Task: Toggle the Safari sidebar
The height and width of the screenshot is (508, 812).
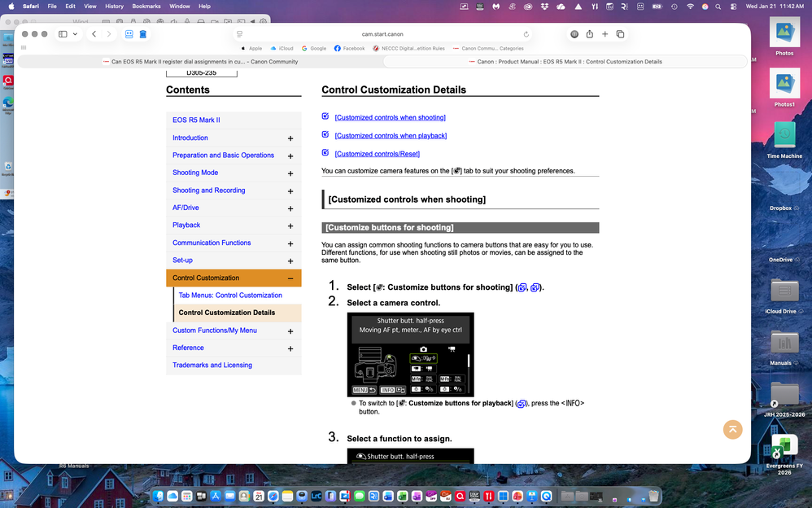Action: 61,34
